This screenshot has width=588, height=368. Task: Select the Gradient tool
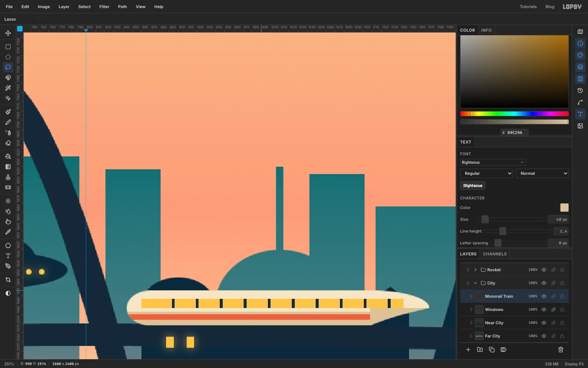point(8,167)
